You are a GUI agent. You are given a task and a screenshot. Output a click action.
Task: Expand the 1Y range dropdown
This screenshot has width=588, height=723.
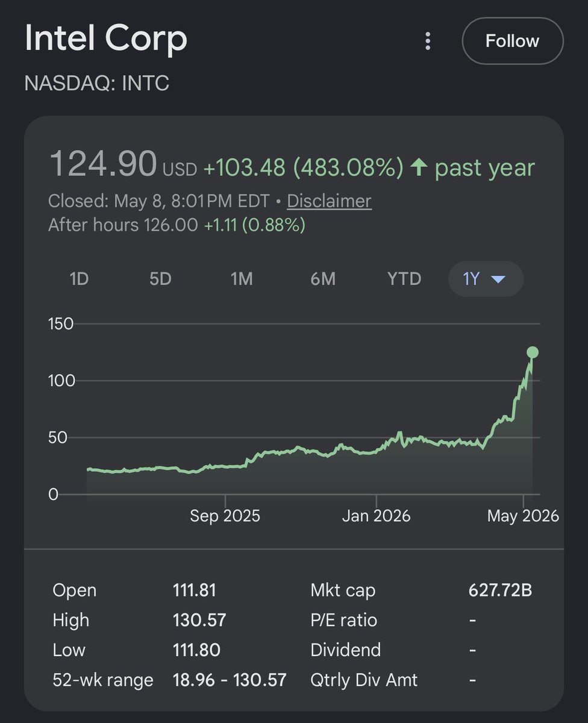[x=486, y=279]
